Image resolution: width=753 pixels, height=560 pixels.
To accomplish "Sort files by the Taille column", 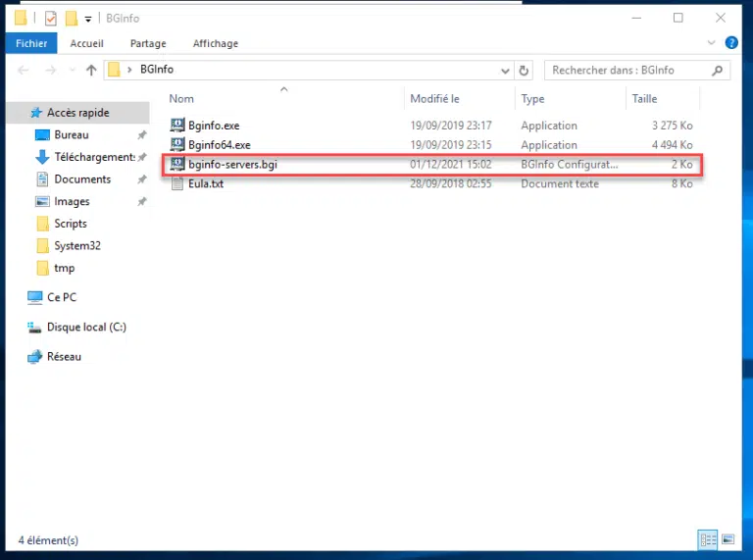I will pos(644,98).
